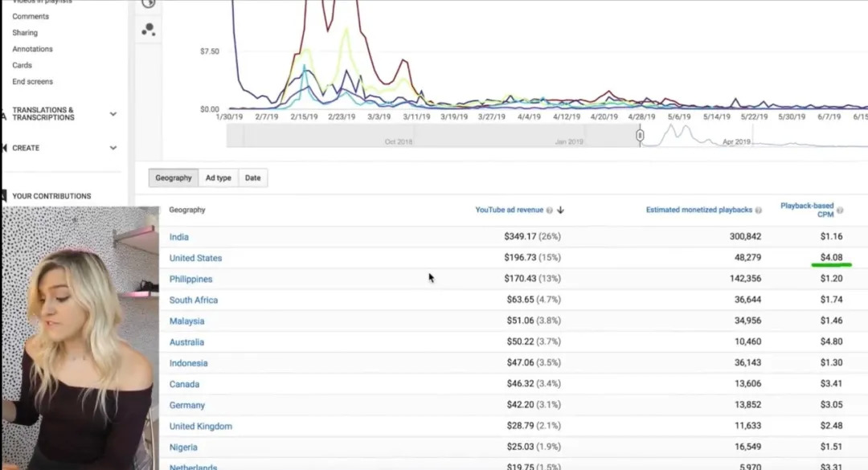Sort by the Estimated monetized playbacks column
Viewport: 868px width, 470px height.
698,210
